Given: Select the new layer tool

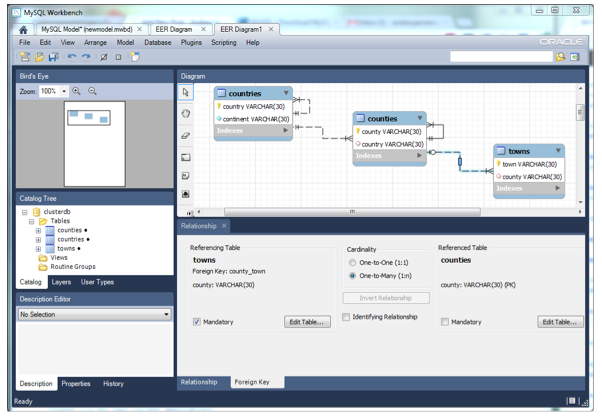Looking at the screenshot, I should tap(186, 157).
